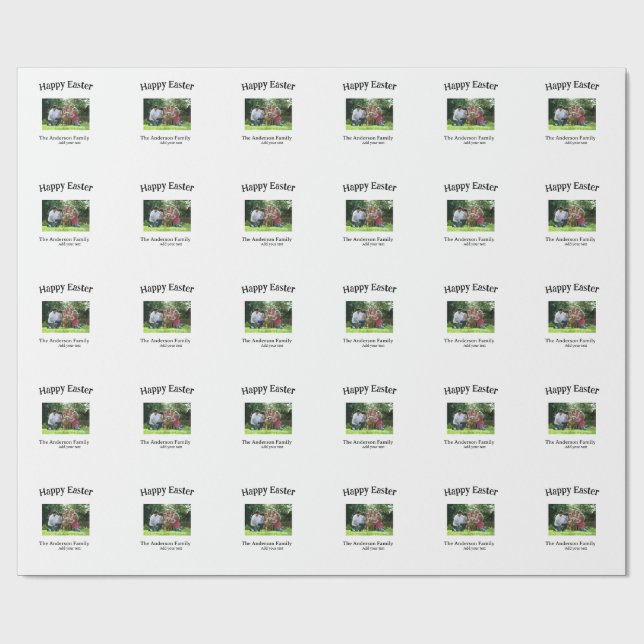Viewport: 644px width, 644px height.
Task: Select the bottom-right family photo
Action: (572, 518)
